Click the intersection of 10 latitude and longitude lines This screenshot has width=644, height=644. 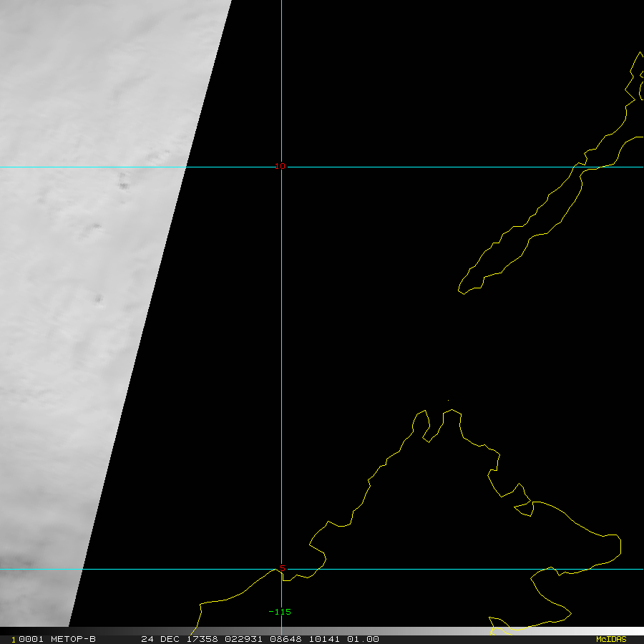(x=281, y=167)
